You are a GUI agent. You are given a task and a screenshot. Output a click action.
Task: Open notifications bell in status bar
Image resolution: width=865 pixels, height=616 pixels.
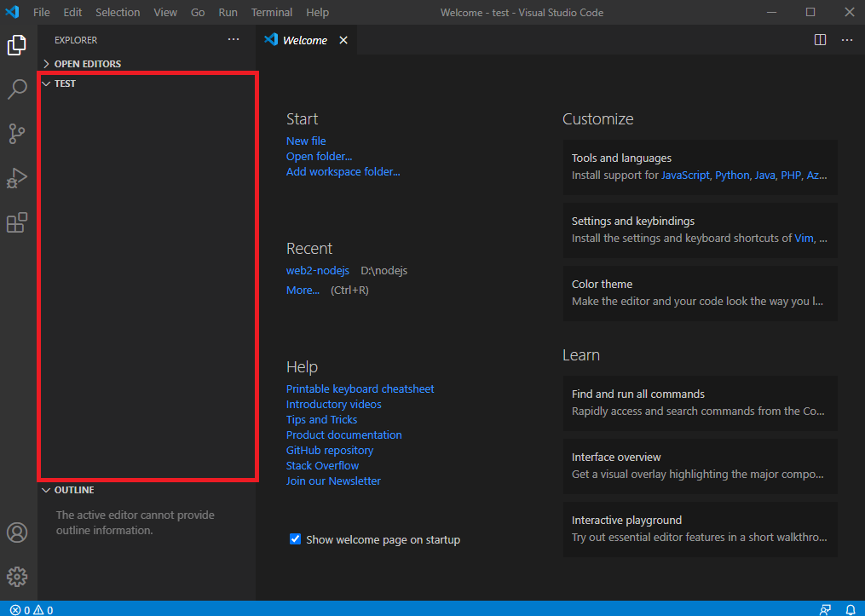coord(851,610)
